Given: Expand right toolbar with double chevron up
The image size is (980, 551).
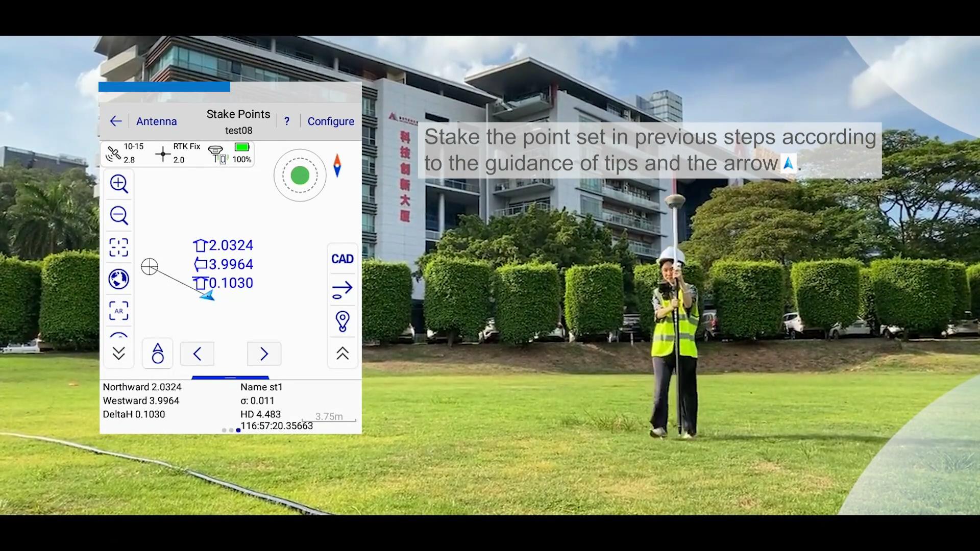Looking at the screenshot, I should 342,354.
